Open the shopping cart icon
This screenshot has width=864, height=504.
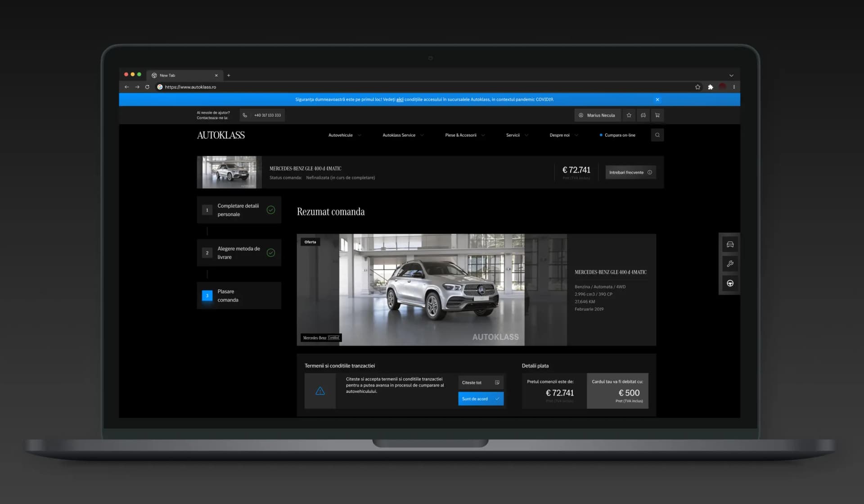point(657,115)
